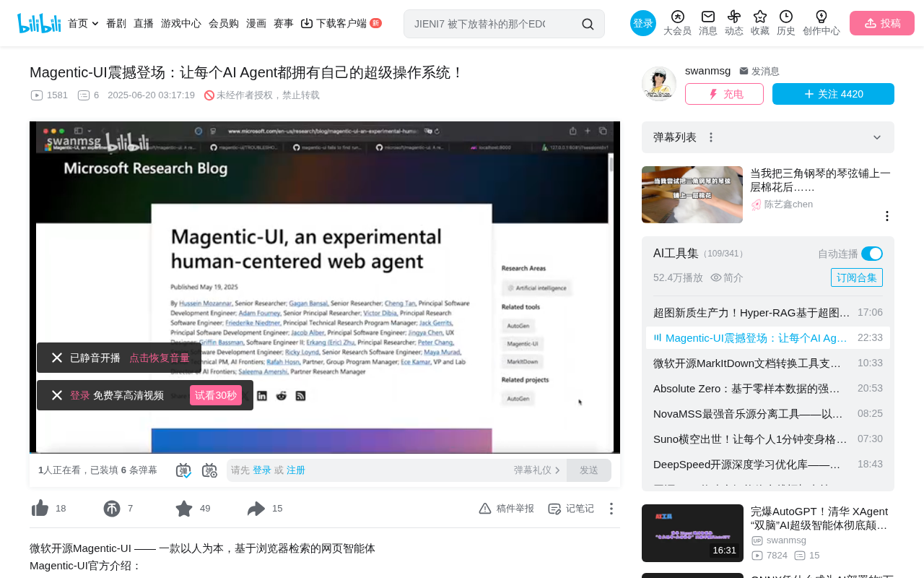Click the search magnifier icon

(588, 24)
